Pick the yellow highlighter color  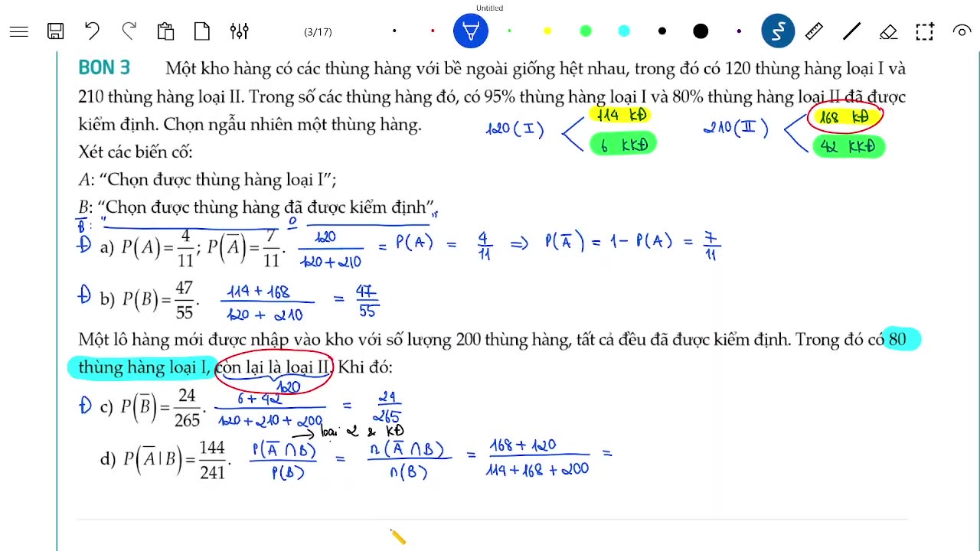coord(547,31)
